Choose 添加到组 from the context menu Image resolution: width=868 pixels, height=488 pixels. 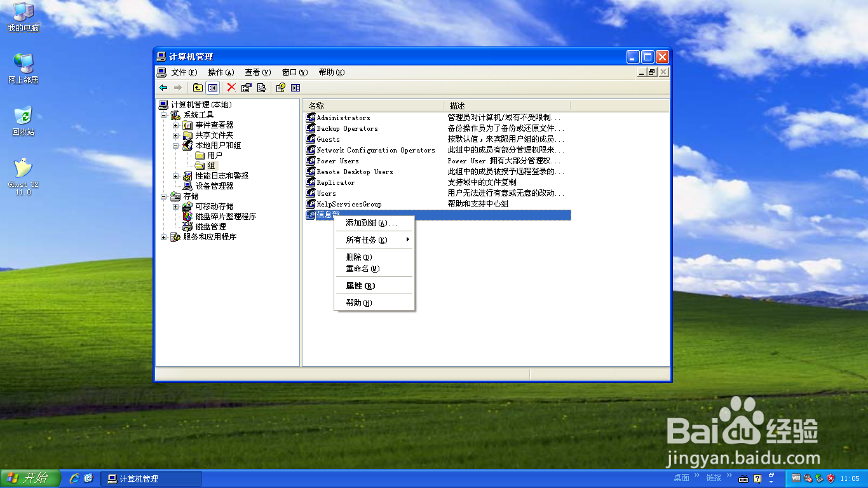[x=374, y=223]
